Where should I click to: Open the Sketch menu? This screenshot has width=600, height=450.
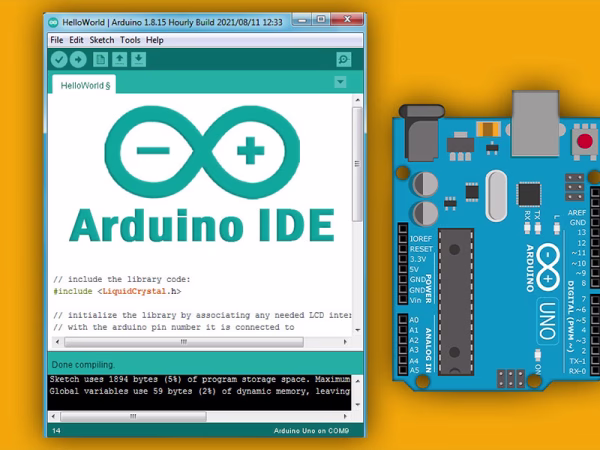pos(102,40)
